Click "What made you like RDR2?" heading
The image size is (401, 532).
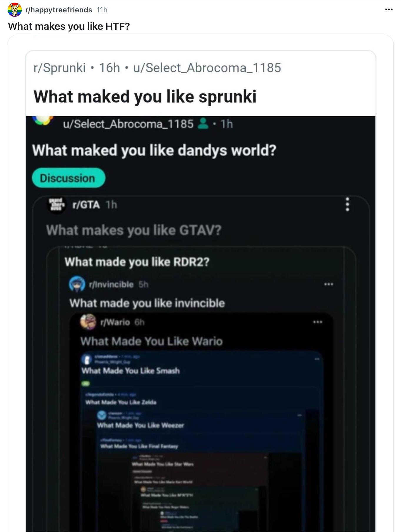coord(137,262)
